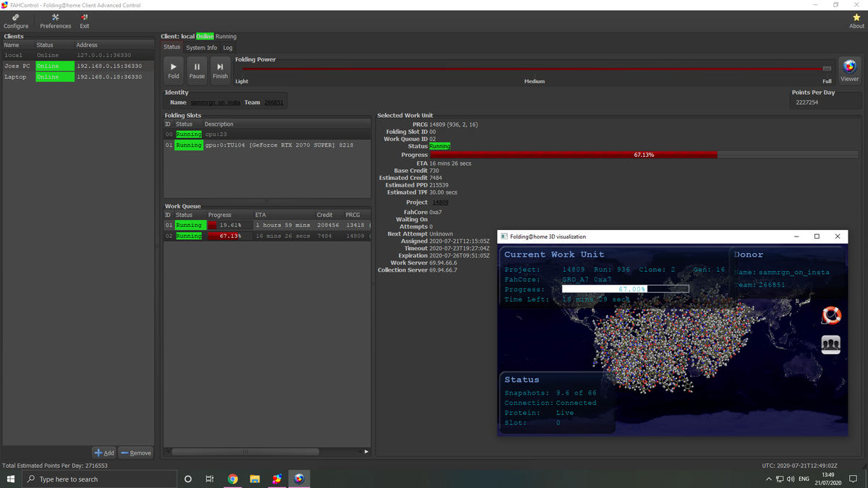Image resolution: width=868 pixels, height=488 pixels.
Task: Open the Windows notification center
Action: pos(853,479)
